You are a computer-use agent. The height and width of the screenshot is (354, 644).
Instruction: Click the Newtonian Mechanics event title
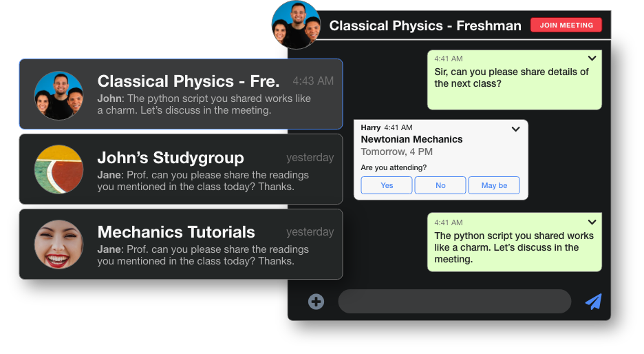pyautogui.click(x=411, y=139)
